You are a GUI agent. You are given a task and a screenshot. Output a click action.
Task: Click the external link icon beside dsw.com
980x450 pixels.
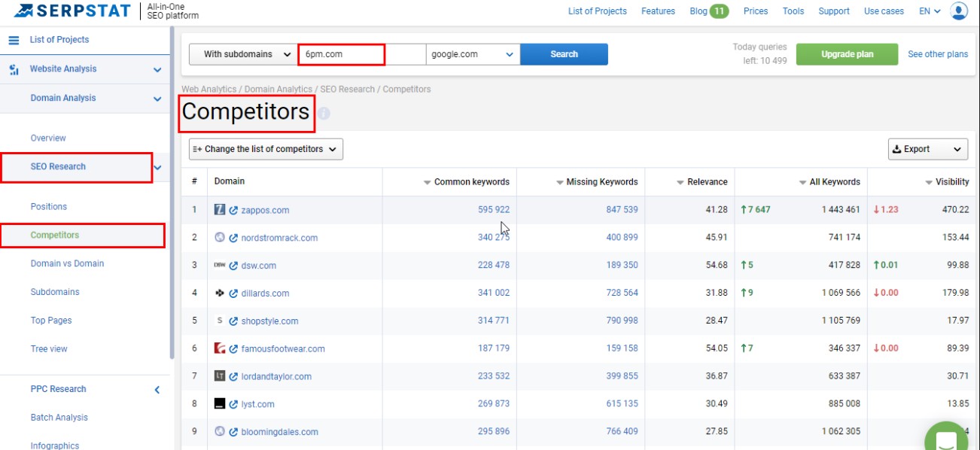[x=233, y=266]
